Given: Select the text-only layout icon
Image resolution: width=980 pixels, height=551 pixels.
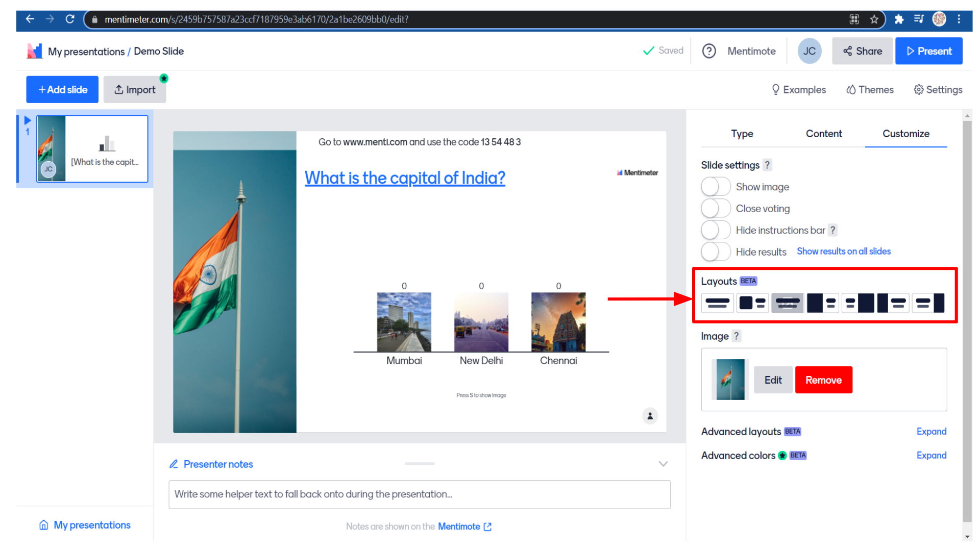Looking at the screenshot, I should click(717, 303).
